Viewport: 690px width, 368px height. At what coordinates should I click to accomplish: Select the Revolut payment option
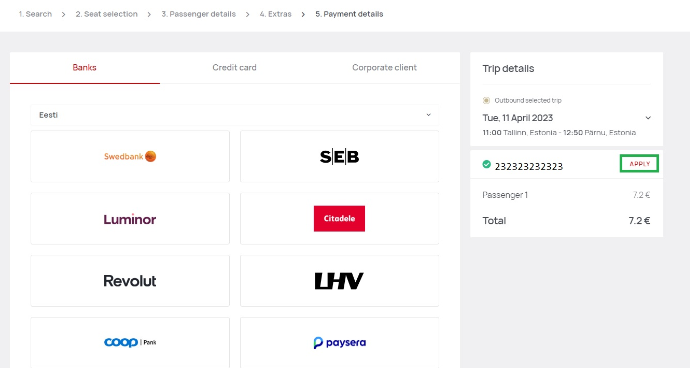tap(130, 281)
